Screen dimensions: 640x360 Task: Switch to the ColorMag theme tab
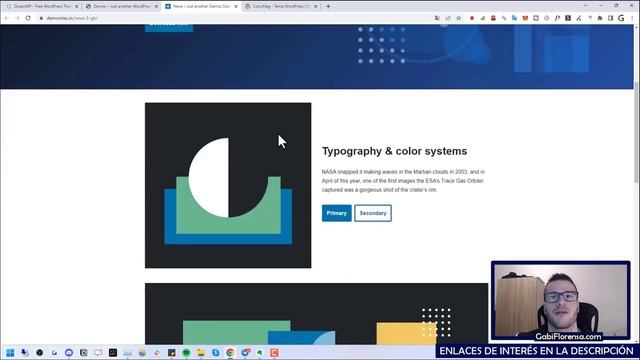click(281, 7)
